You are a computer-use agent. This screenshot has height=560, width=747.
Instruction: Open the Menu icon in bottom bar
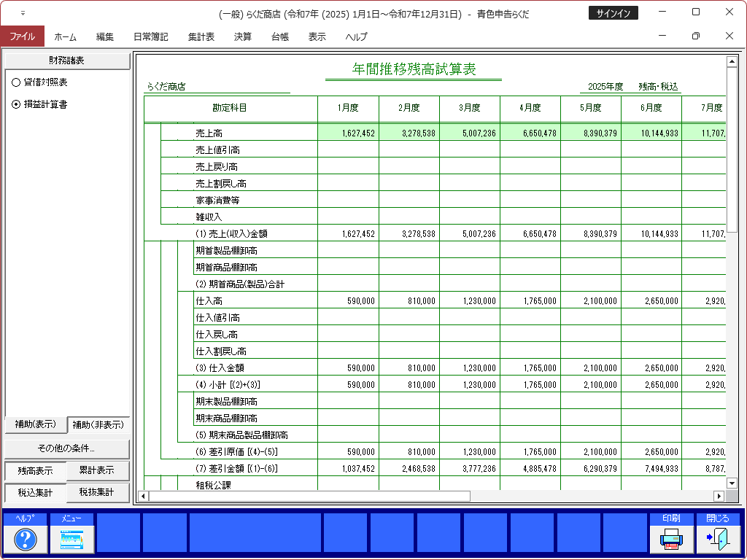click(72, 540)
